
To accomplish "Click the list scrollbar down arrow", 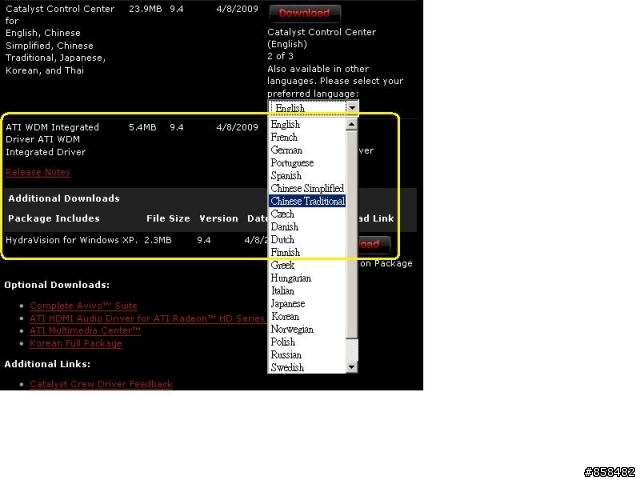I will (x=352, y=367).
